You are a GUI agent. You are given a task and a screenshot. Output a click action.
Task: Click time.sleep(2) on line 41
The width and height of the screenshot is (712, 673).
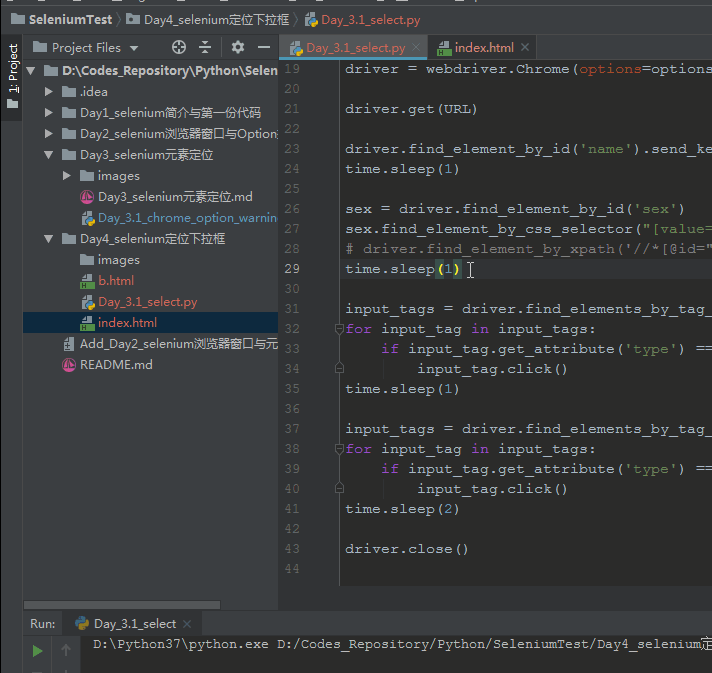tap(402, 509)
